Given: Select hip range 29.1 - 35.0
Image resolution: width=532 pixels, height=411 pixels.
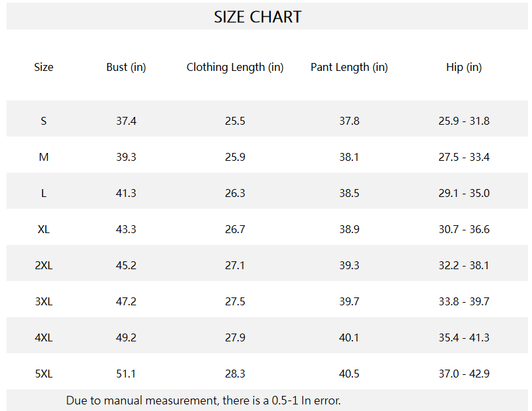Looking at the screenshot, I should pos(464,193).
